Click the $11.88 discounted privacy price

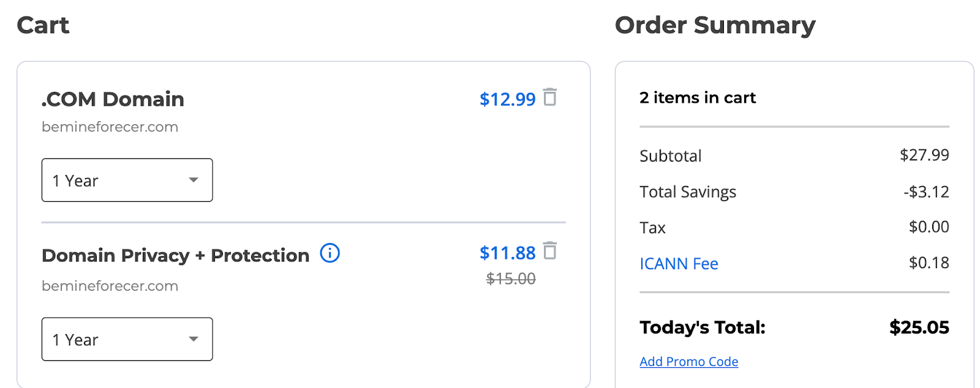pos(507,253)
